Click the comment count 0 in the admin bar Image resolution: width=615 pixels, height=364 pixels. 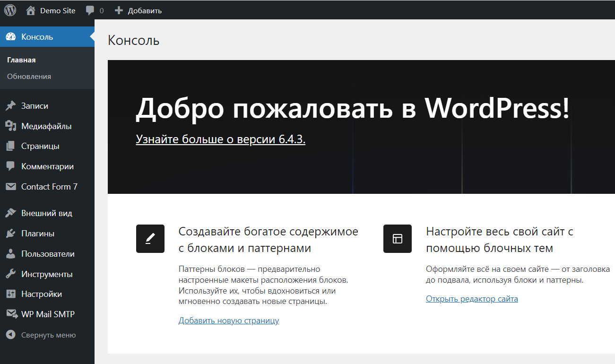pos(102,10)
